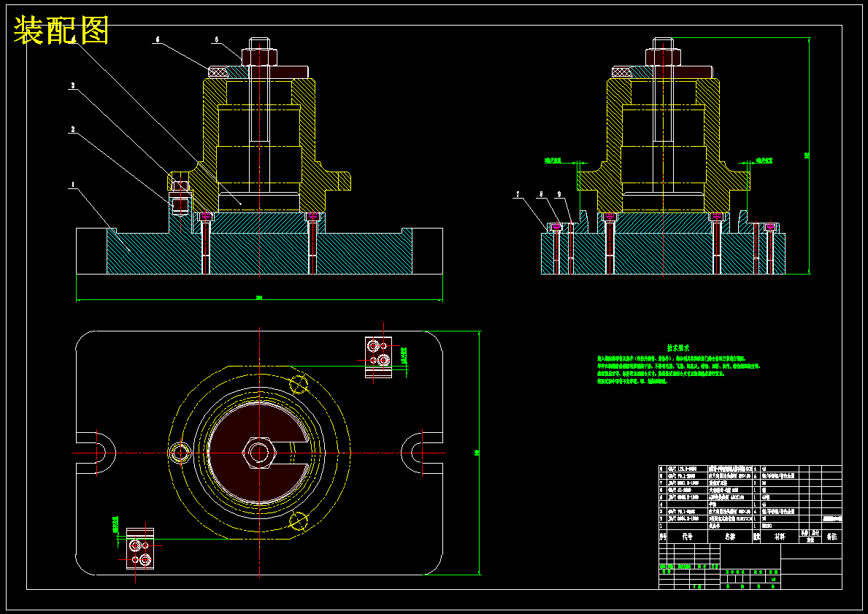The width and height of the screenshot is (868, 614).
Task: Select the base plate width dimension line
Action: (259, 300)
